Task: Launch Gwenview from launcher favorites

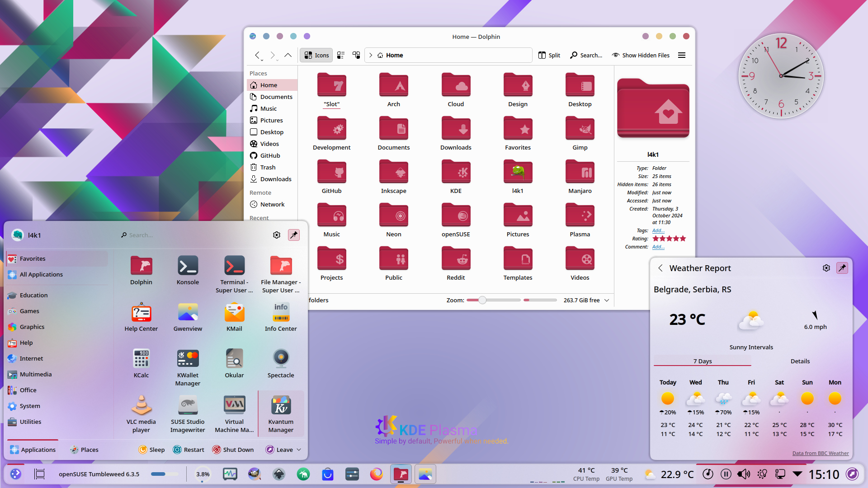Action: [188, 317]
